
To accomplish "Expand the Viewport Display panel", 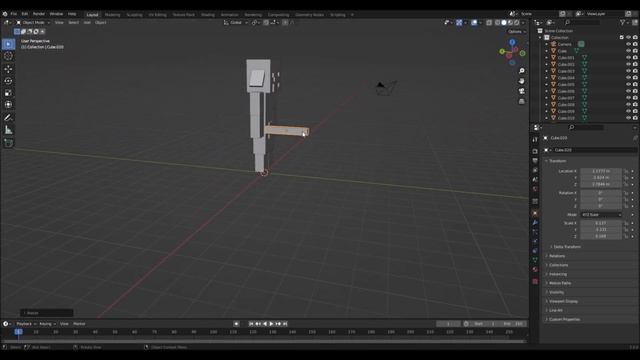I will 563,301.
